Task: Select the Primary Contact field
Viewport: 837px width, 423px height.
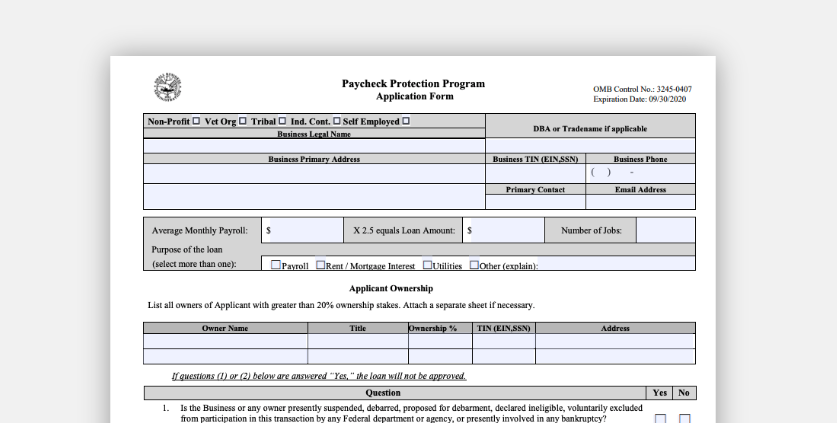Action: 535,202
